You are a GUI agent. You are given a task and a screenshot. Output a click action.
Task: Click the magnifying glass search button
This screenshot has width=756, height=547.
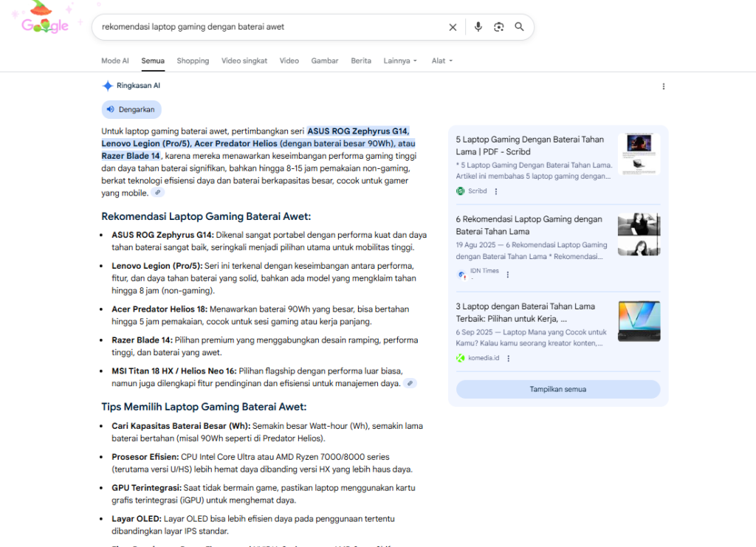[x=519, y=27]
